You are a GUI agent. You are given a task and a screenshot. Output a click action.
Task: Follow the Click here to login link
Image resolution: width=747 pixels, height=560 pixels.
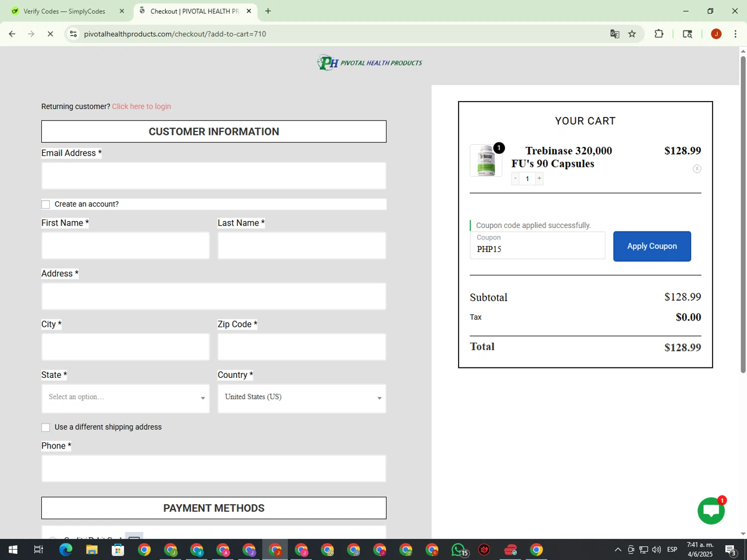141,107
